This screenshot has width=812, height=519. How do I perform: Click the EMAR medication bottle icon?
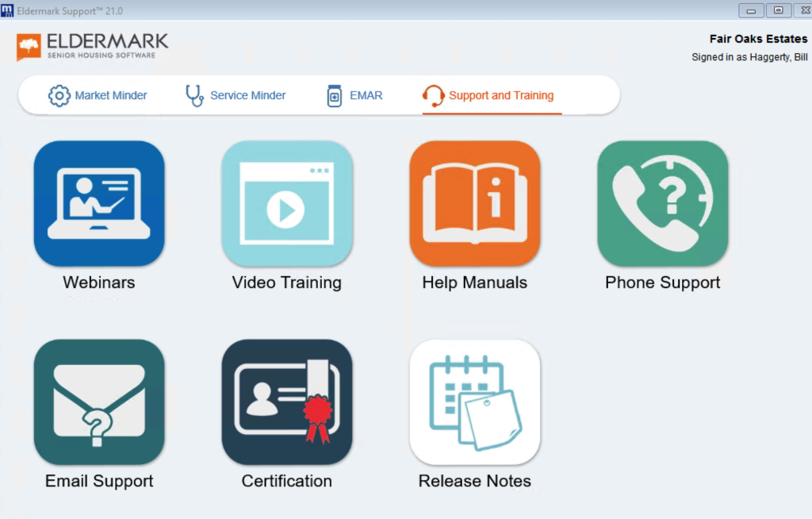335,96
